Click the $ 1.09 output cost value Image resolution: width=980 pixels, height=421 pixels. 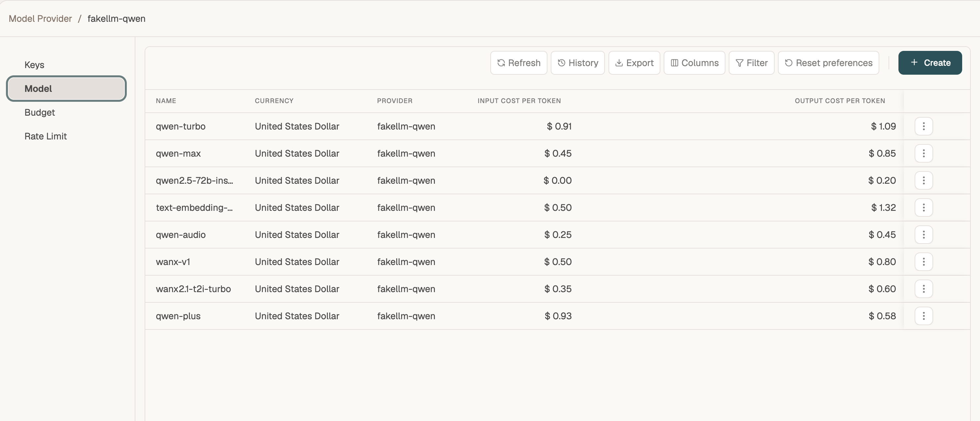(x=883, y=126)
